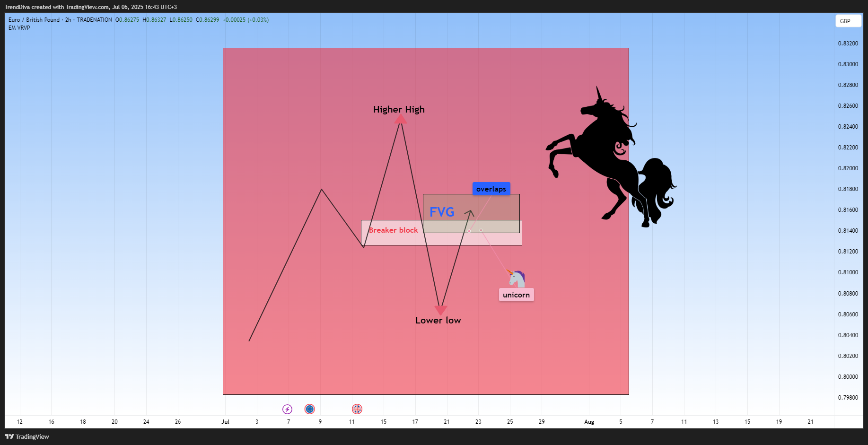Click the 0.82600 price axis label
The width and height of the screenshot is (868, 445).
[848, 106]
